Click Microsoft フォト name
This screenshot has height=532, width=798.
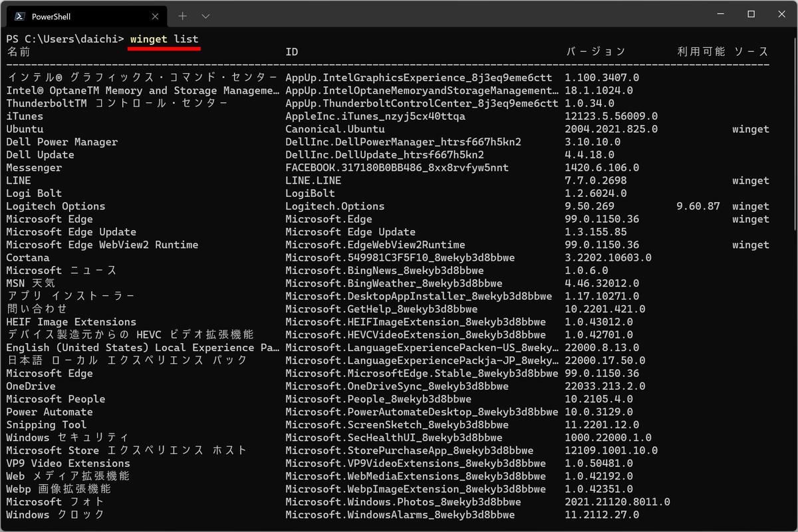pos(56,502)
